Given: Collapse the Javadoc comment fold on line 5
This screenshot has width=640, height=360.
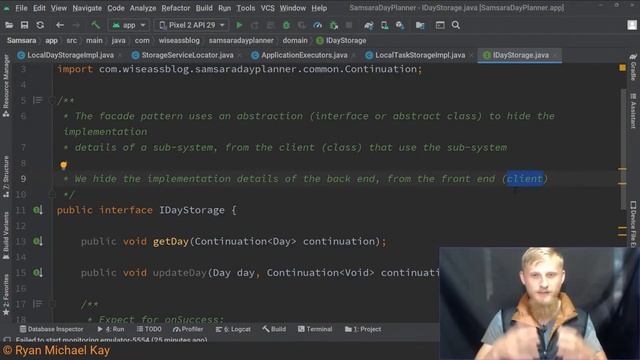Looking at the screenshot, I should [x=52, y=100].
